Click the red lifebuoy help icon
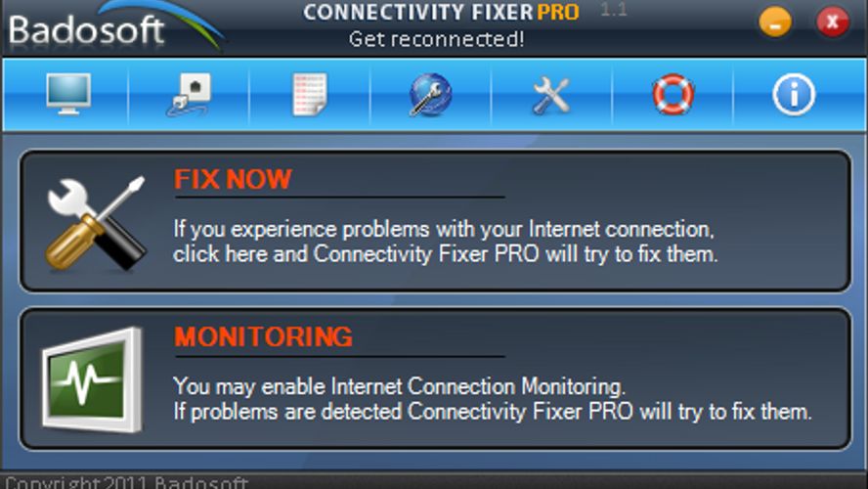The height and width of the screenshot is (489, 868). pyautogui.click(x=673, y=94)
